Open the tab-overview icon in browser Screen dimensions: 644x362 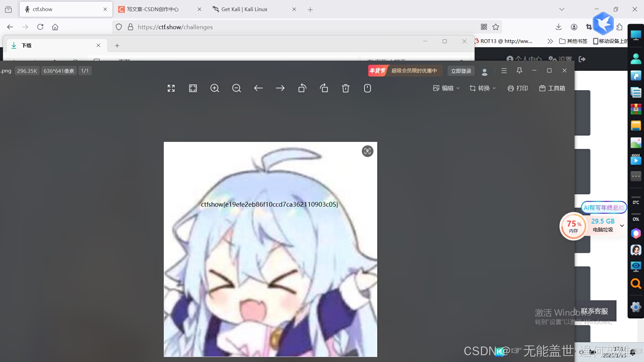(8, 9)
